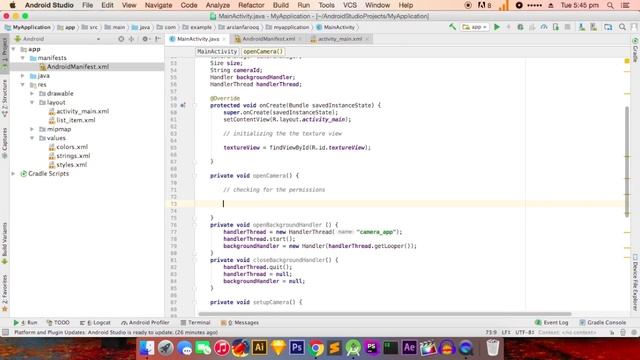
Task: Click the editor horizontal scrollbar
Action: click(x=384, y=314)
